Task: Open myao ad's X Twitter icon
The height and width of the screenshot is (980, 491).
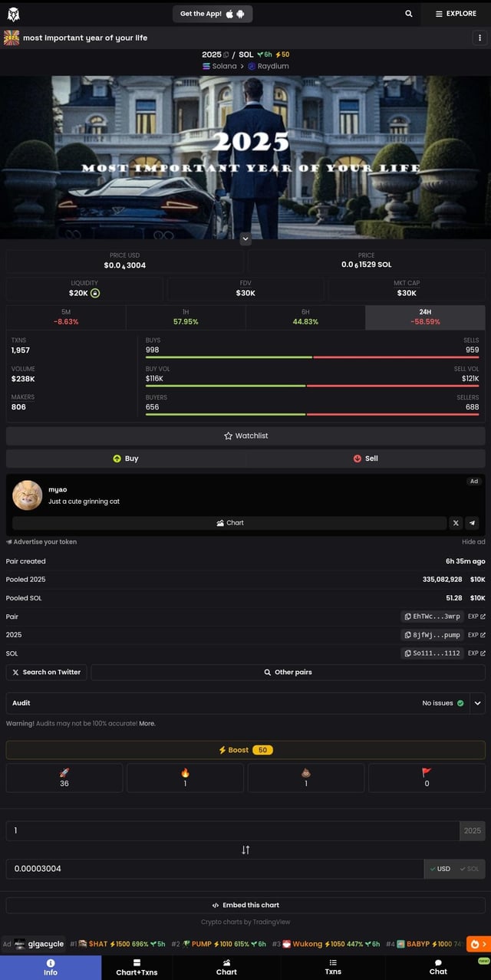Action: coord(456,523)
